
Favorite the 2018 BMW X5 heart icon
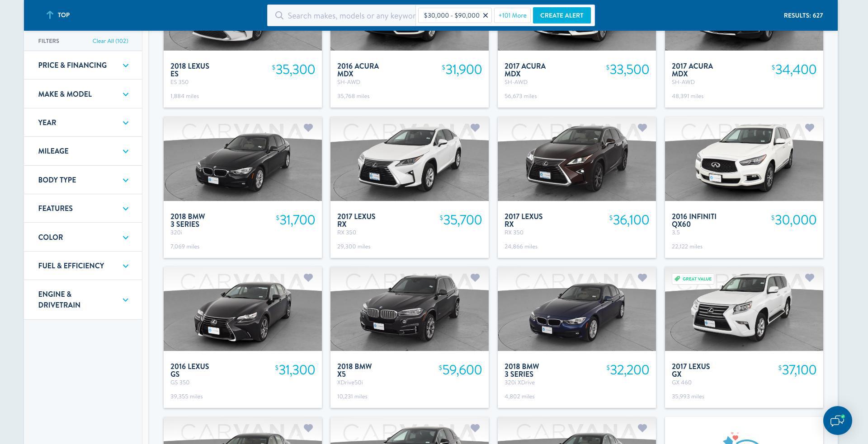click(475, 278)
